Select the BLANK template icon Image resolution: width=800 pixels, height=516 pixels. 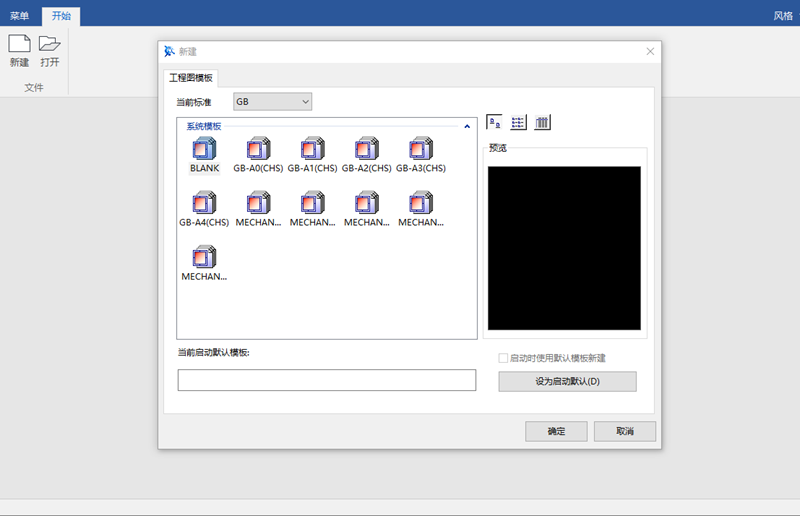click(x=204, y=149)
